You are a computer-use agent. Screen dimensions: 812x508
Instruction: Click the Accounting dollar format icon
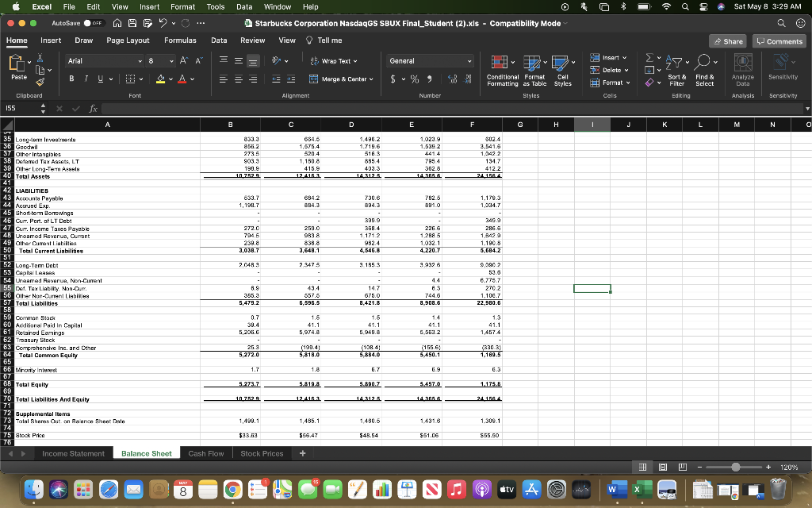[x=393, y=79]
